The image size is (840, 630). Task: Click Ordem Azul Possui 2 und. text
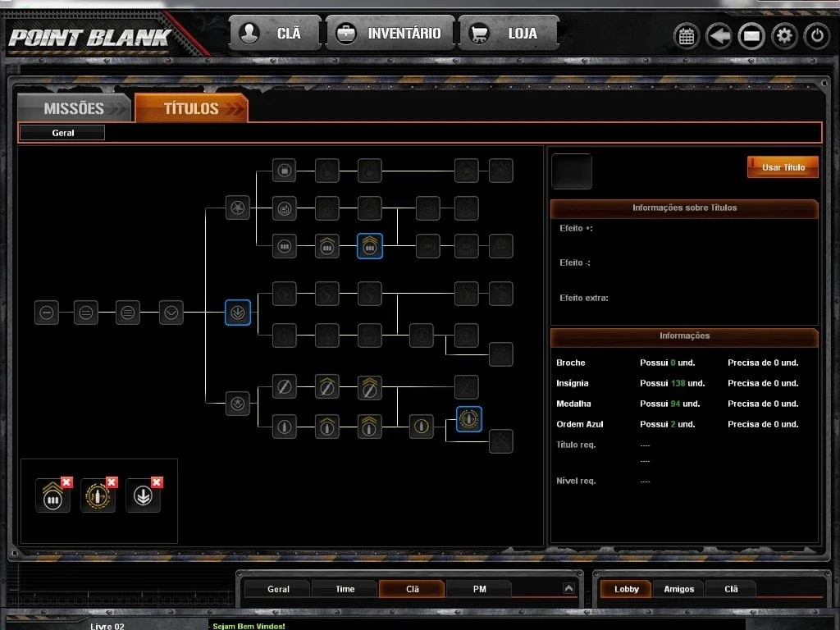pos(668,424)
